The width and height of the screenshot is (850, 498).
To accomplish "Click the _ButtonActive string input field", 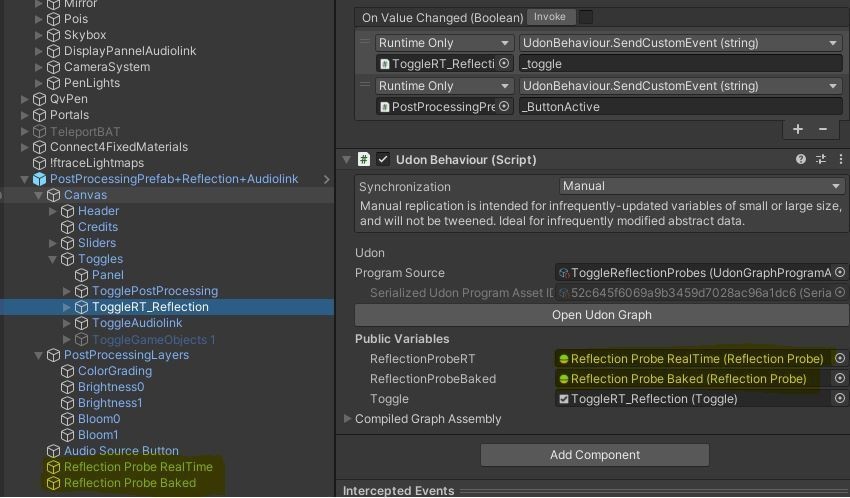I will click(680, 107).
